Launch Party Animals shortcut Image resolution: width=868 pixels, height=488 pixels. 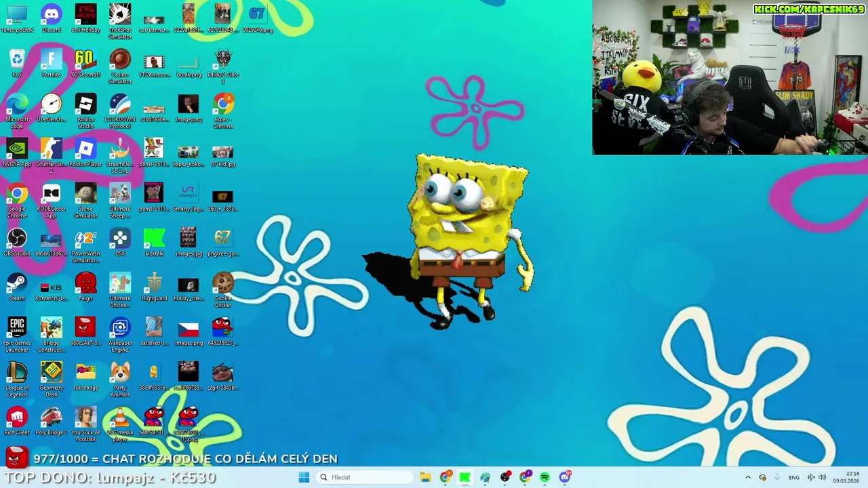pyautogui.click(x=120, y=379)
